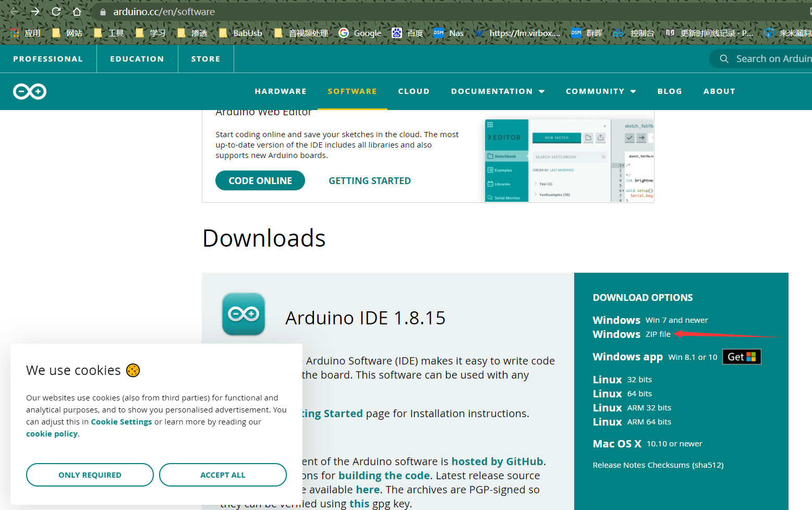Open the Nas bookmark
Image resolution: width=812 pixels, height=510 pixels.
pyautogui.click(x=449, y=33)
